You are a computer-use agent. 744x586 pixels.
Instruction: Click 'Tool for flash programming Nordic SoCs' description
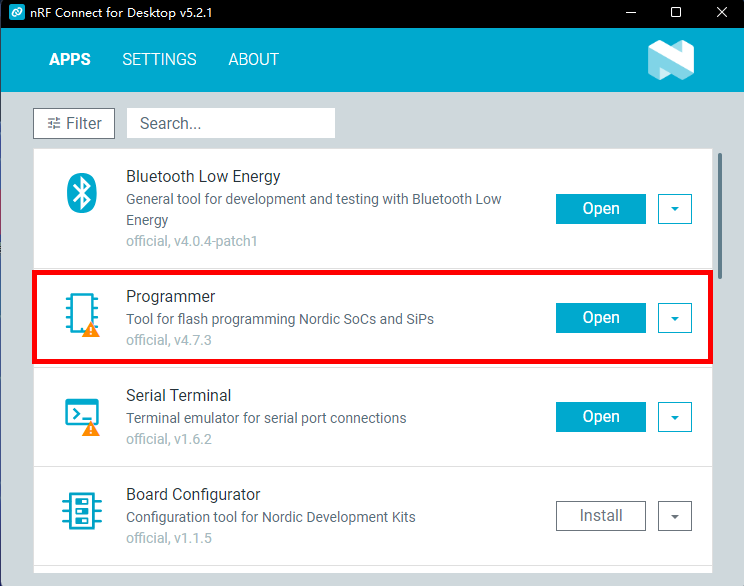click(280, 319)
